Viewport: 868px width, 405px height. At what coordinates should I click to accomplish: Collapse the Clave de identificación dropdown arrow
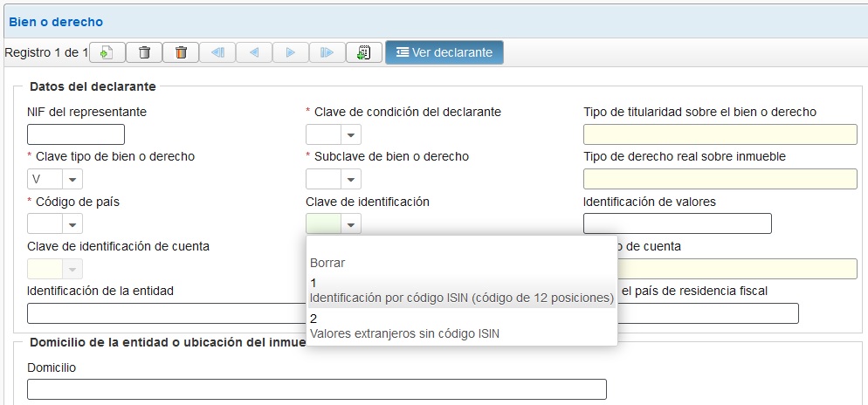pyautogui.click(x=350, y=224)
